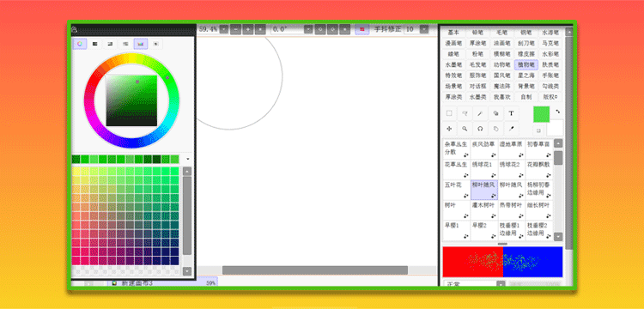This screenshot has width=644, height=309.
Task: Toggle the RGB slider panel
Action: tap(94, 44)
